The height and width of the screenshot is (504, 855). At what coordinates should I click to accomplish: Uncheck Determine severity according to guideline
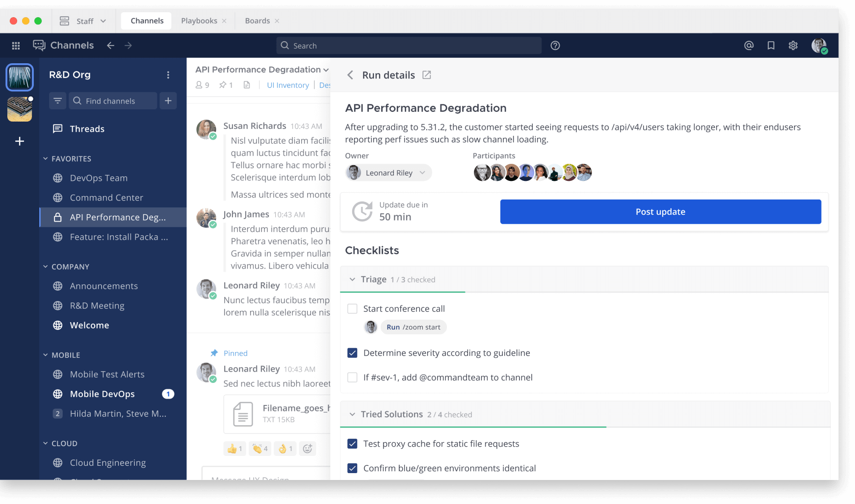tap(352, 353)
